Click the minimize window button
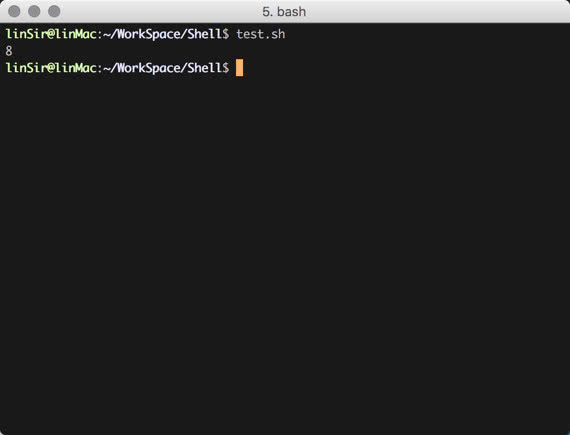The image size is (570, 435). pyautogui.click(x=34, y=11)
